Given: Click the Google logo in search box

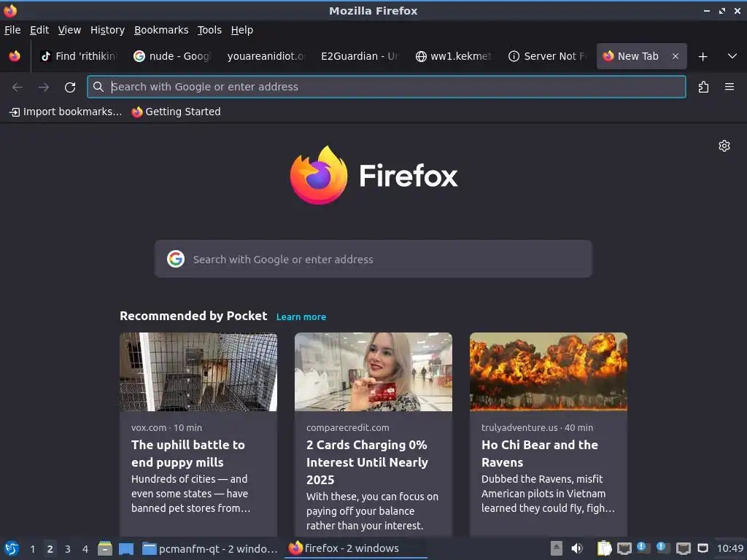Looking at the screenshot, I should pyautogui.click(x=176, y=259).
